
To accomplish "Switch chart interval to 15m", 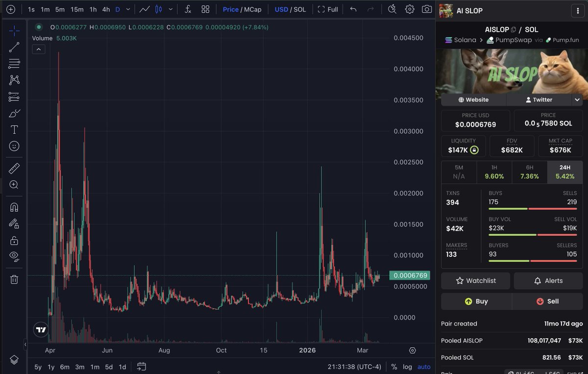I will click(x=77, y=9).
